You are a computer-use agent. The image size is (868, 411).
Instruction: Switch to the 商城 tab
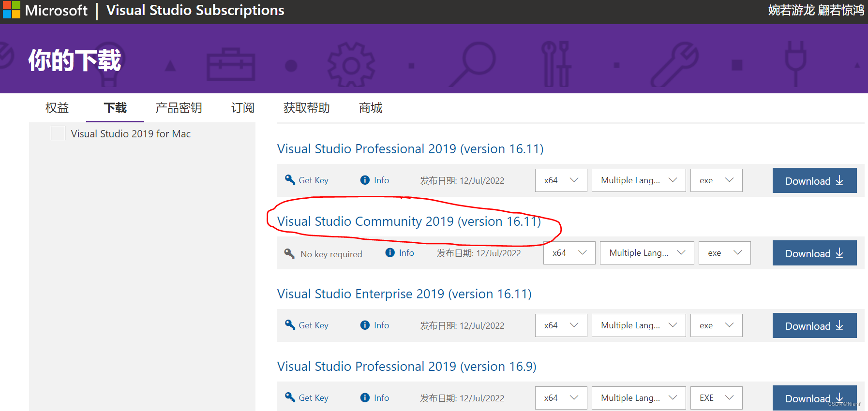tap(371, 108)
